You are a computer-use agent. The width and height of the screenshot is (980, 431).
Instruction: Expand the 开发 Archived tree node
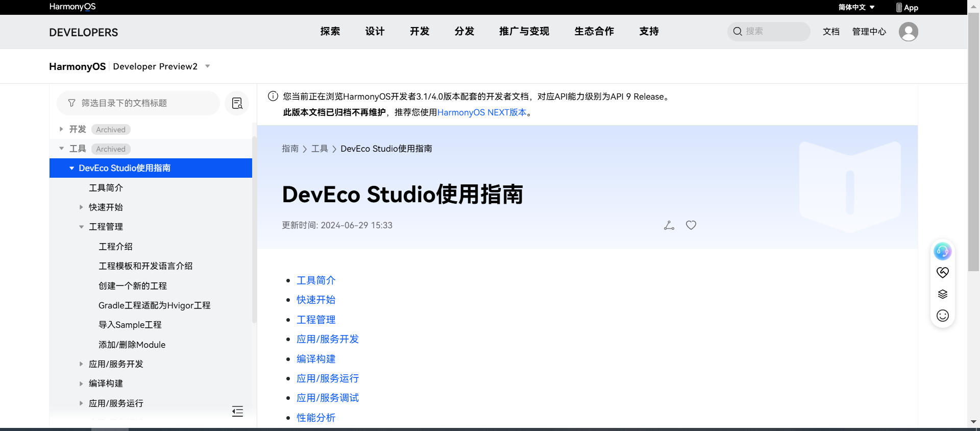61,129
